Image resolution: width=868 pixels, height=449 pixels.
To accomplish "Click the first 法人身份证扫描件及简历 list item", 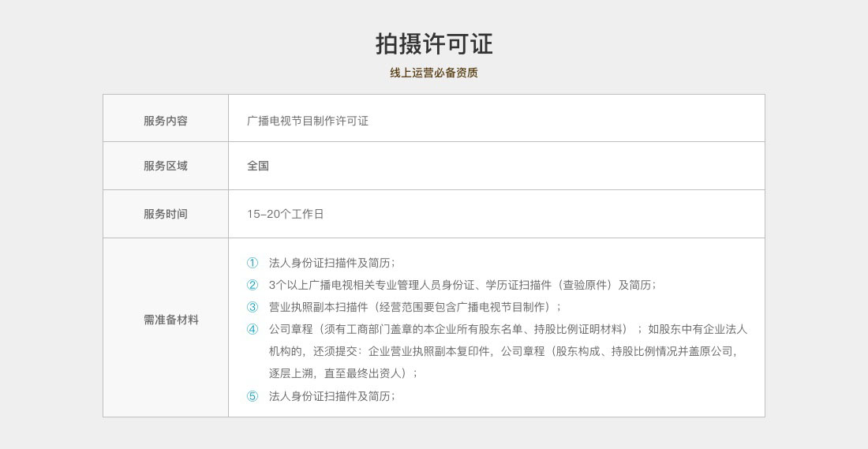I will 331,263.
